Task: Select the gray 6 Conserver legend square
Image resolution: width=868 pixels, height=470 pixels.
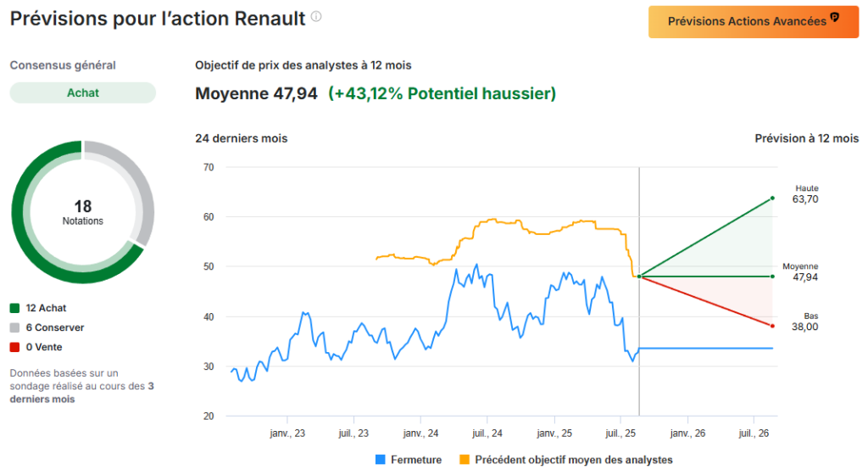Action: [x=14, y=327]
